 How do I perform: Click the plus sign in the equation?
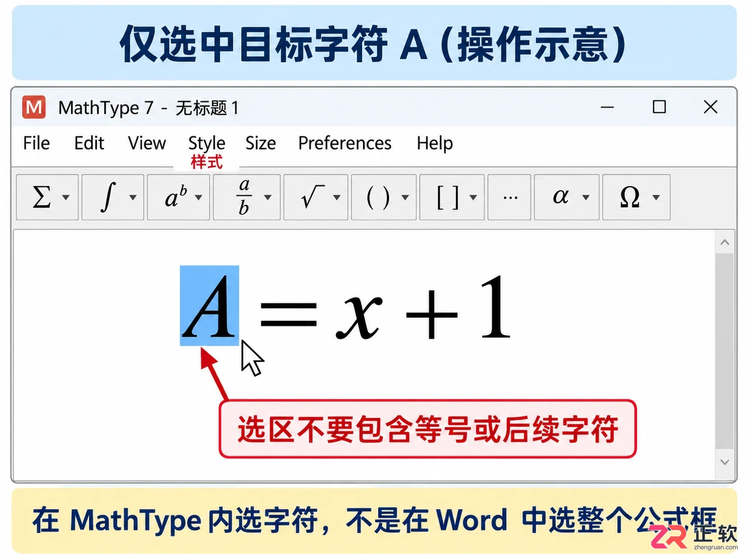click(432, 315)
